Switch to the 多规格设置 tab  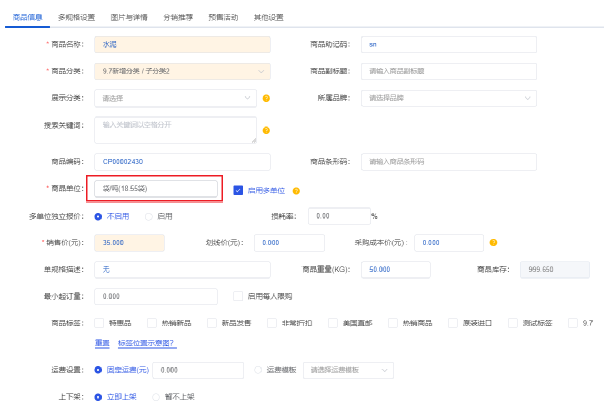(x=76, y=17)
